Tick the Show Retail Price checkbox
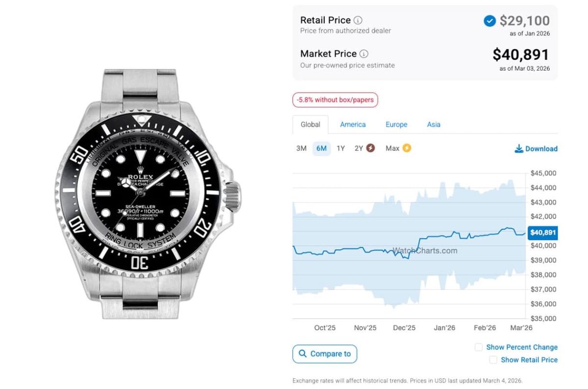The height and width of the screenshot is (389, 588). click(493, 360)
